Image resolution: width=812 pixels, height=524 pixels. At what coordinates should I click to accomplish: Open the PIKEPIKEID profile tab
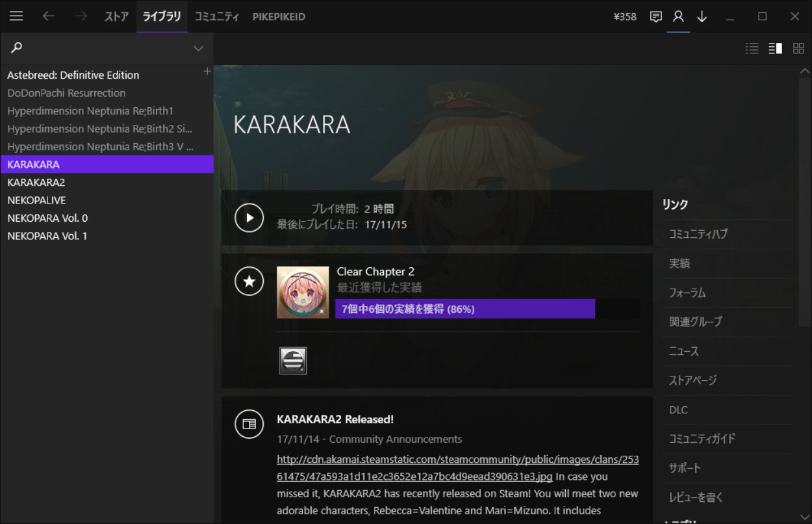click(279, 16)
